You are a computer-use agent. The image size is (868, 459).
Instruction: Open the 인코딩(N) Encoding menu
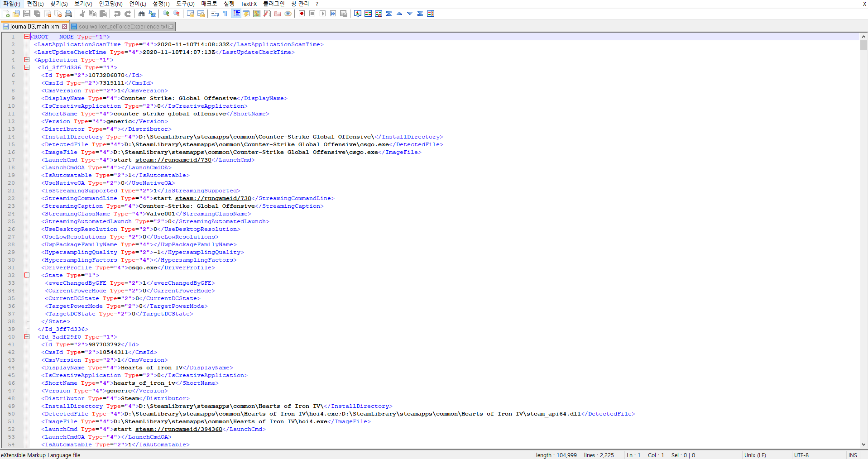coord(111,4)
